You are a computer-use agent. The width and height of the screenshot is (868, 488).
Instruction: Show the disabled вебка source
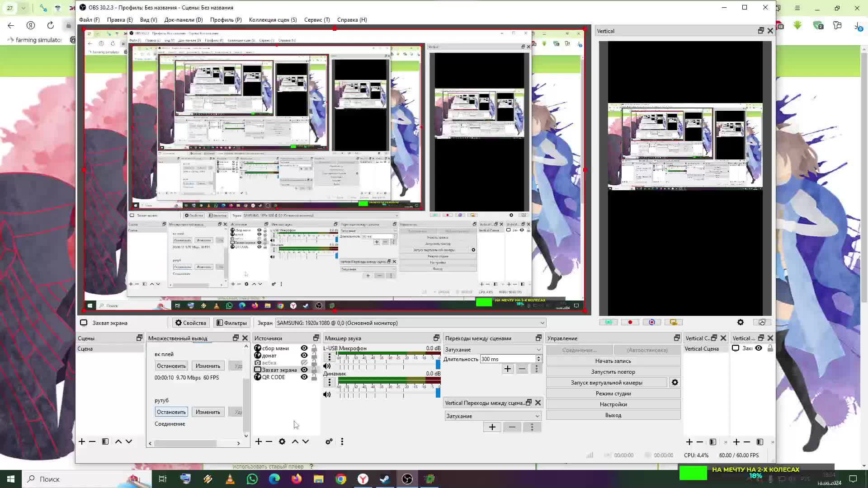[304, 363]
